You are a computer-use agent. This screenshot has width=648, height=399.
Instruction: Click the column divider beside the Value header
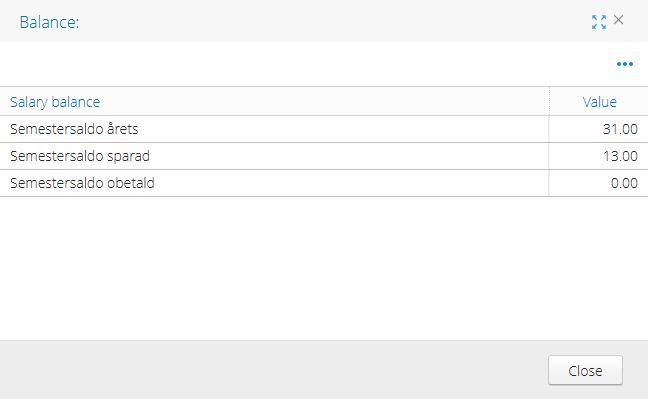tap(549, 102)
